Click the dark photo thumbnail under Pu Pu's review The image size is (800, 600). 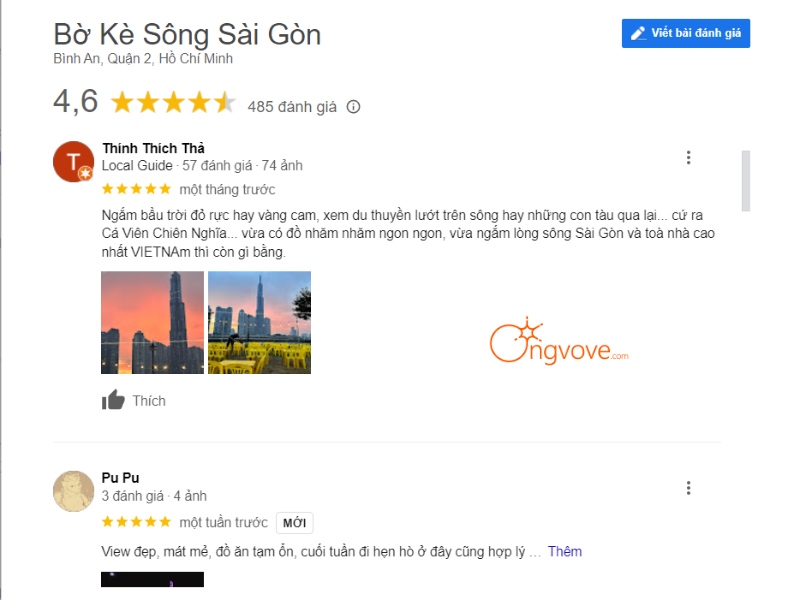coord(152,580)
